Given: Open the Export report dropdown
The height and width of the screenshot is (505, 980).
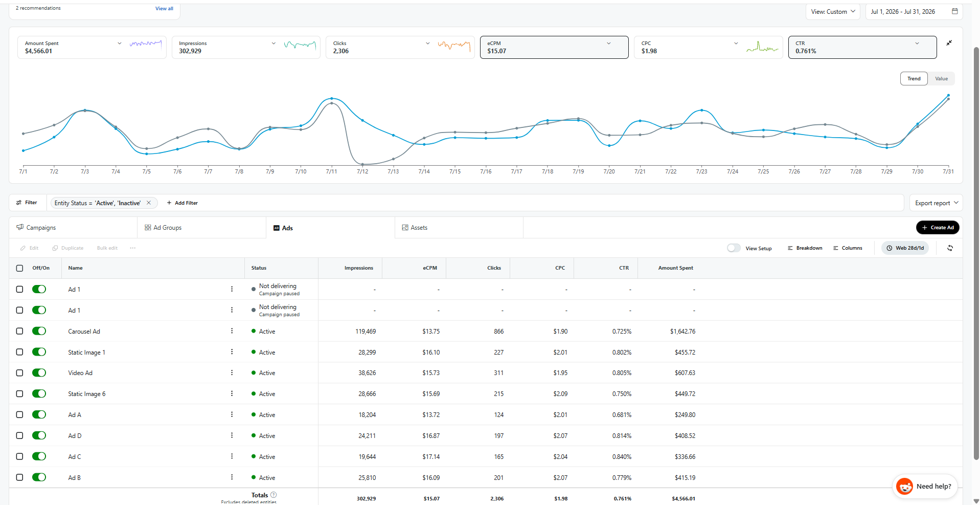Looking at the screenshot, I should [936, 203].
